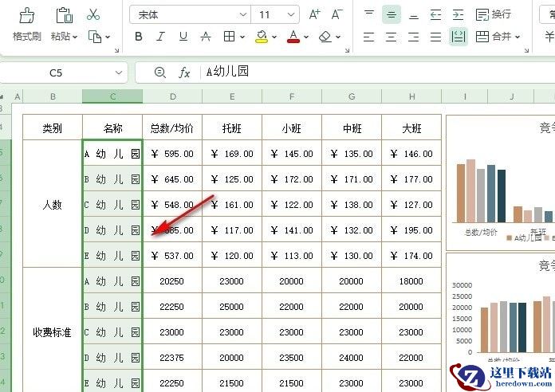Open the fill color dropdown arrow

point(274,37)
